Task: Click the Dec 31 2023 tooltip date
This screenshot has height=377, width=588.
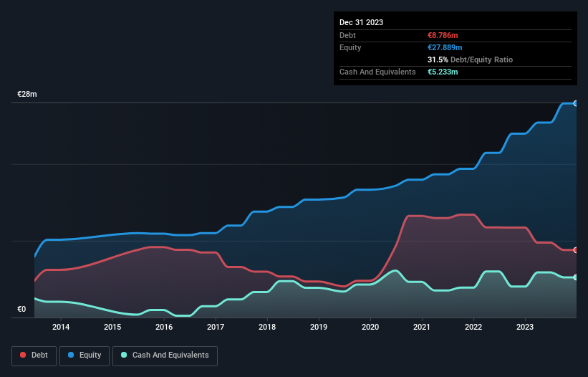Action: [361, 22]
